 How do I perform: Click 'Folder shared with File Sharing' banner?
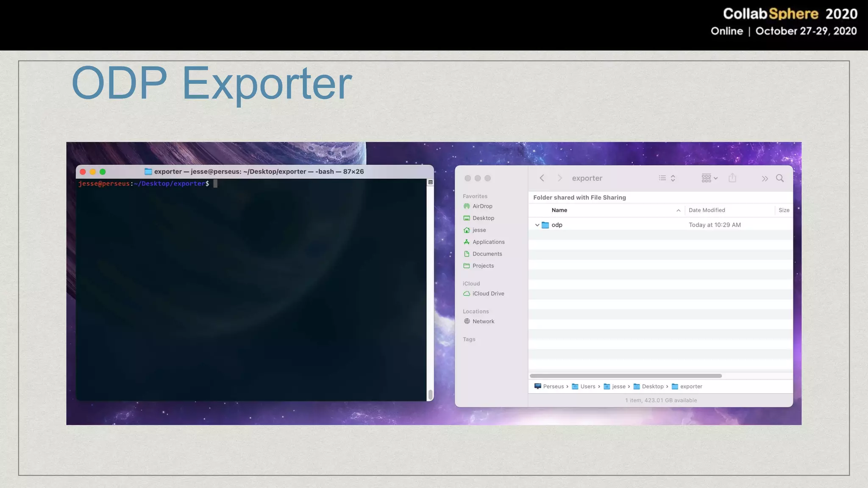[579, 197]
